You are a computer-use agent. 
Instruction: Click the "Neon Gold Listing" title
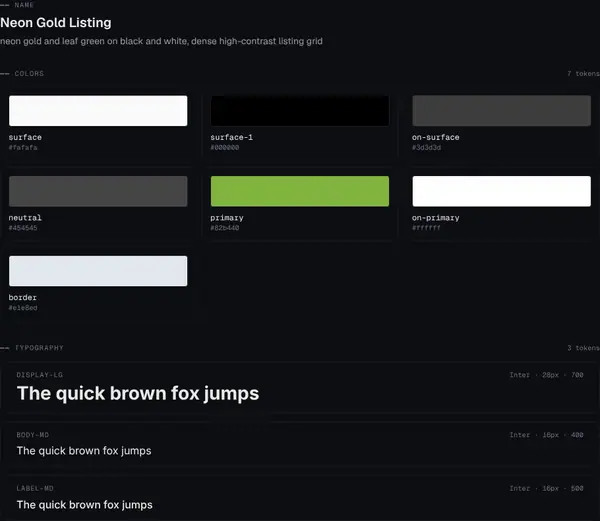56,23
